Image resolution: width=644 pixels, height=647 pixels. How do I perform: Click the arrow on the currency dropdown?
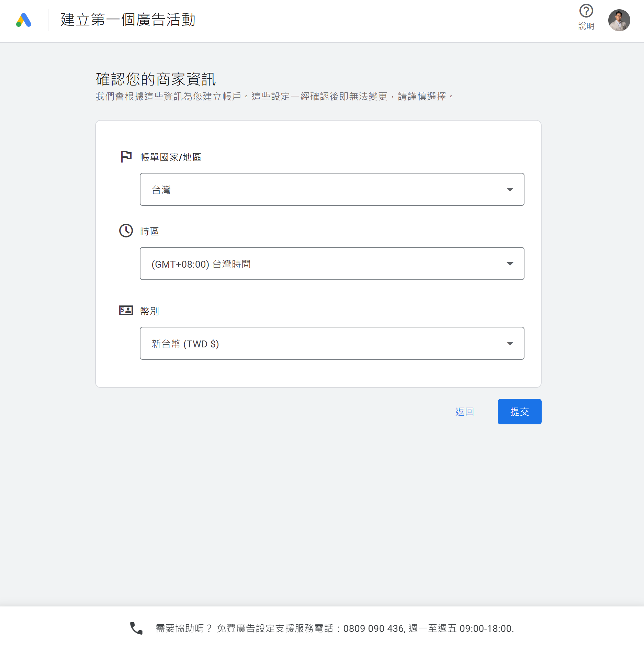[510, 344]
